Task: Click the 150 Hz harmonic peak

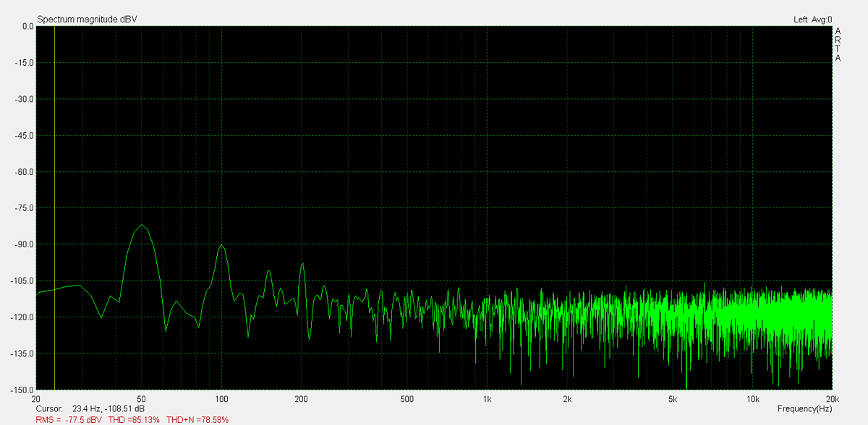Action: coord(269,271)
